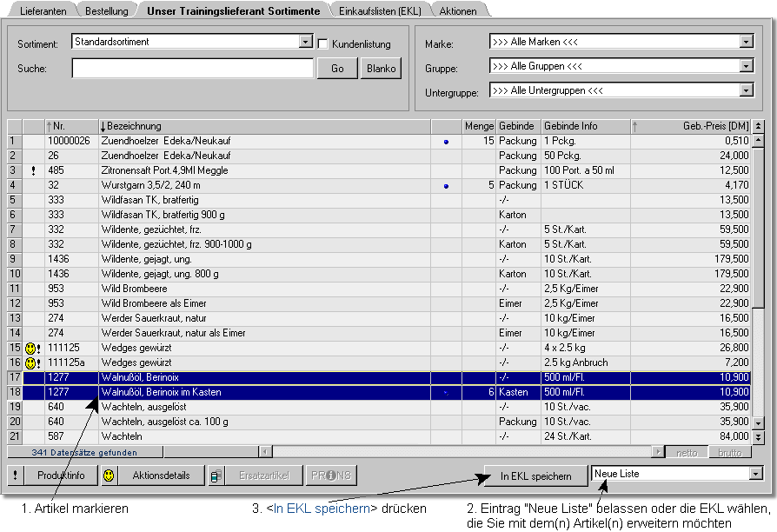Open the Neue Liste combo box
The height and width of the screenshot is (532, 777).
pyautogui.click(x=755, y=474)
